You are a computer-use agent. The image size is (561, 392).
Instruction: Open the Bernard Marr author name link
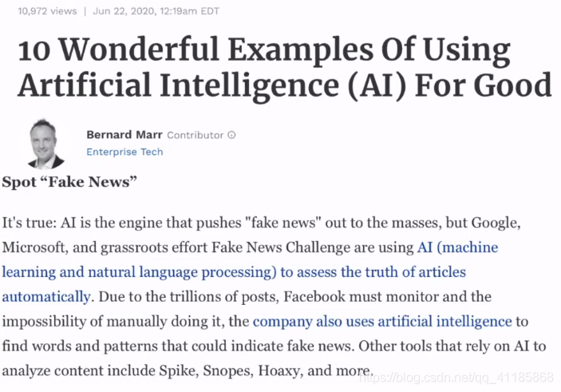(124, 135)
